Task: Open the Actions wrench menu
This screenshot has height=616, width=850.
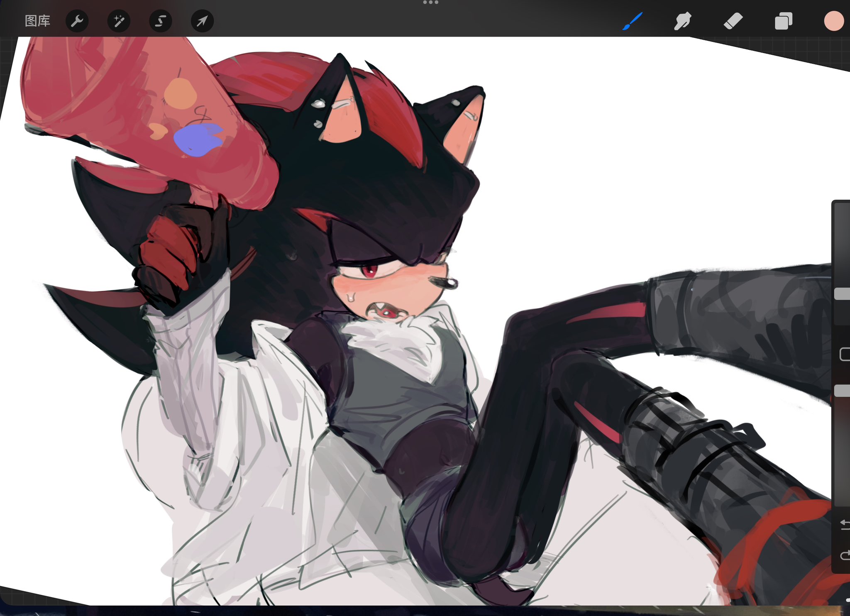Action: (77, 21)
